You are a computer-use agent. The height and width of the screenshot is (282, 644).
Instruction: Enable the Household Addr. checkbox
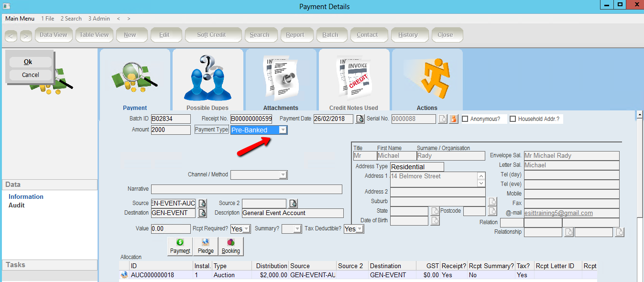pos(513,119)
